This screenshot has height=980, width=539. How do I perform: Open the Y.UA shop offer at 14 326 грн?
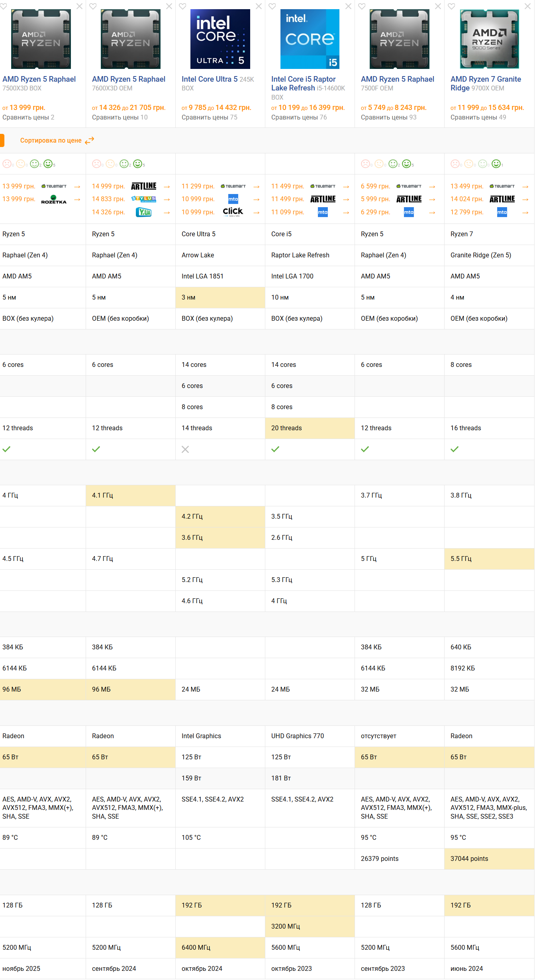[143, 212]
